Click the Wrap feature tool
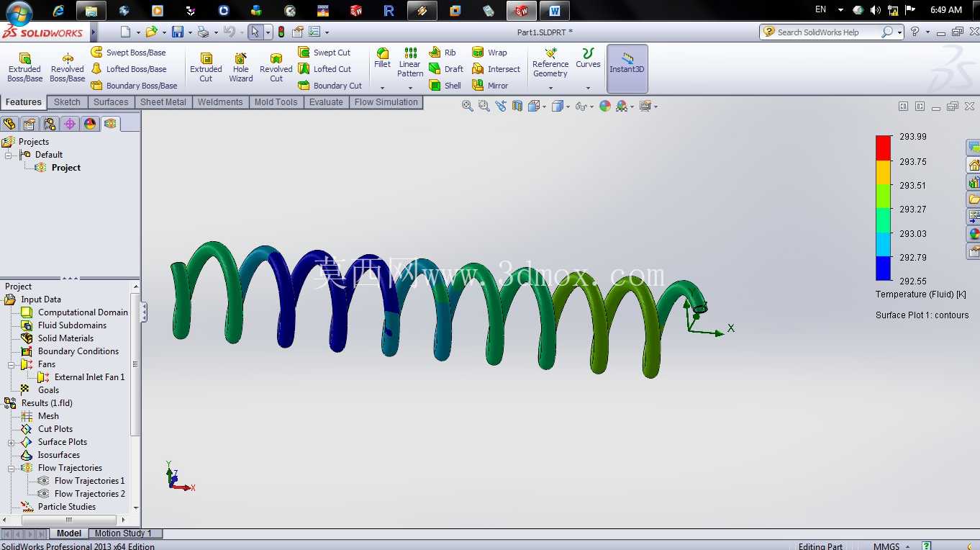The image size is (980, 550). click(489, 53)
